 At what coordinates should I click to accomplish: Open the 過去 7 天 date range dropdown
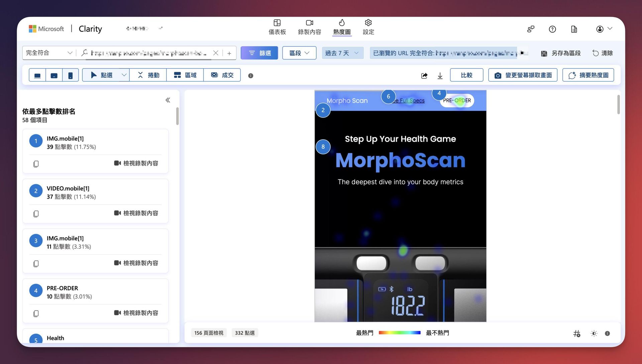(x=342, y=53)
